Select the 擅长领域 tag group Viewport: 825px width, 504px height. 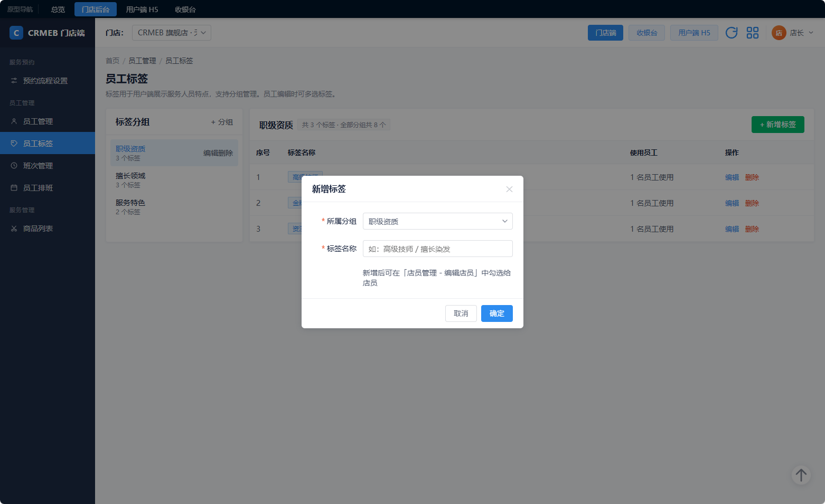point(174,180)
